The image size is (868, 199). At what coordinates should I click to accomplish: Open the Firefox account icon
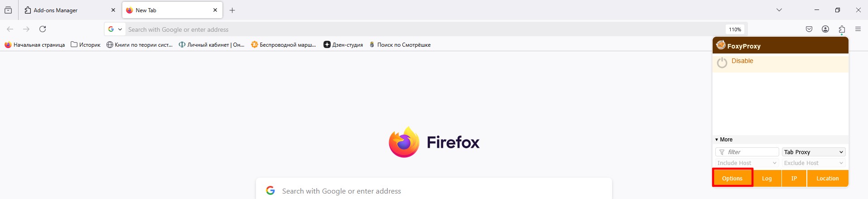point(825,29)
